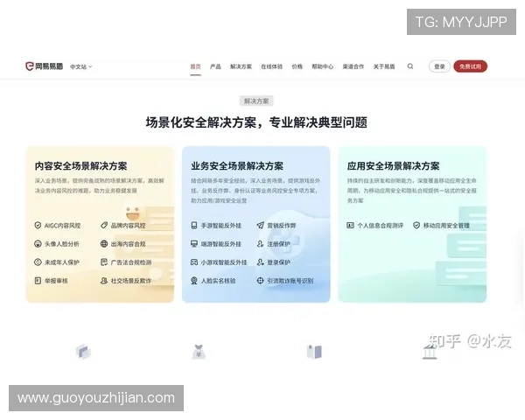Select the 在线体验 nav item

(271, 66)
